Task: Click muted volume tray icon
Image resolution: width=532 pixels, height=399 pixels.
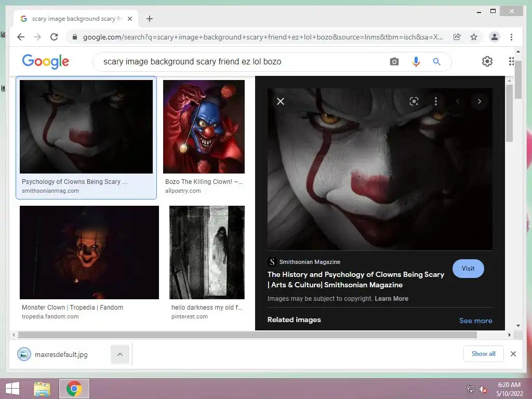Action: coord(483,389)
